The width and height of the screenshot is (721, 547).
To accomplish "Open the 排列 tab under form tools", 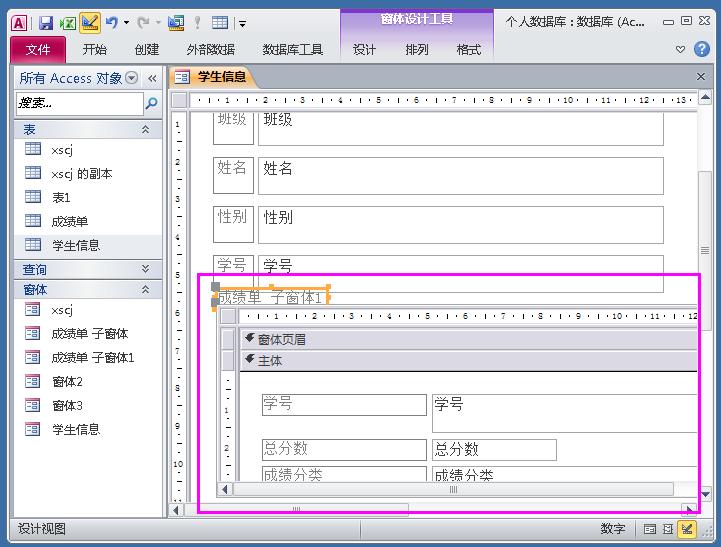I will click(x=417, y=49).
